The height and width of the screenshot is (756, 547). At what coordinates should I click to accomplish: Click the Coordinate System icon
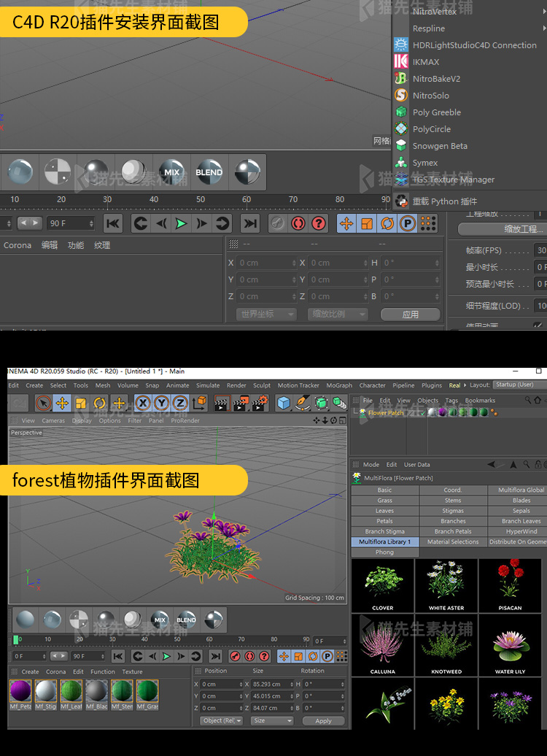coord(200,403)
